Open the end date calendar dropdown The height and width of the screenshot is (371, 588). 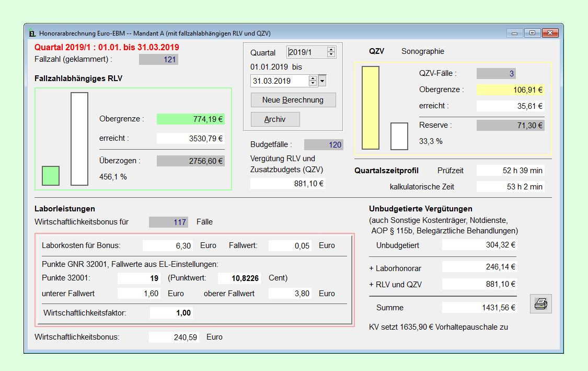(x=322, y=81)
